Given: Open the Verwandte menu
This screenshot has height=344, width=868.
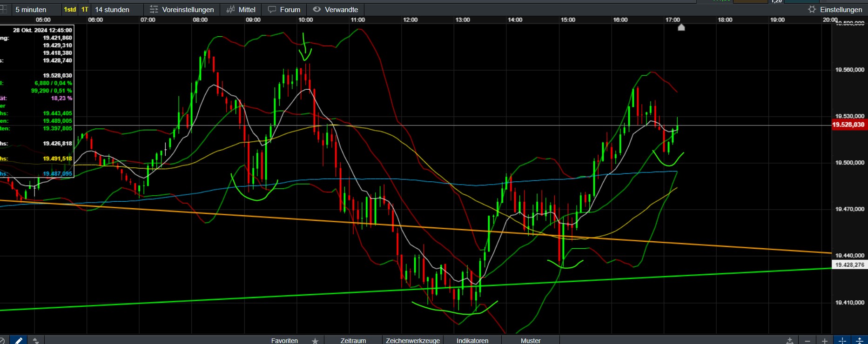Looking at the screenshot, I should (x=336, y=9).
